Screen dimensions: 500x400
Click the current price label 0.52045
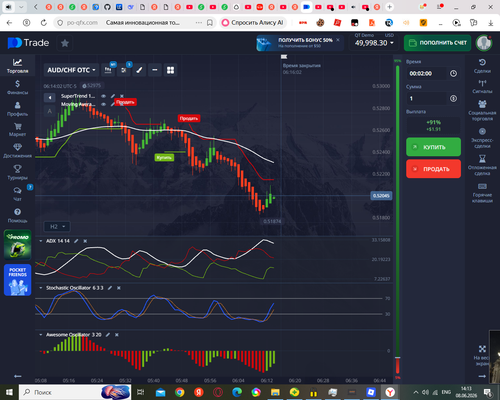[381, 196]
